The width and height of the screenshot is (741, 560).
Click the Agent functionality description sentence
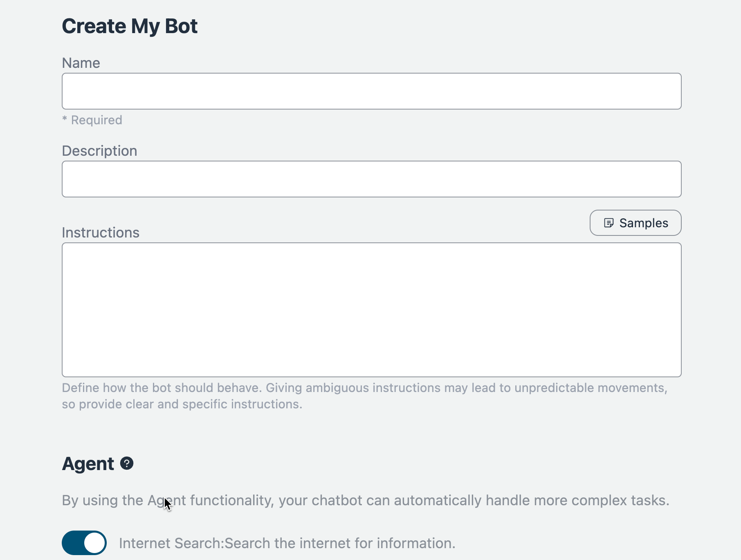(365, 500)
